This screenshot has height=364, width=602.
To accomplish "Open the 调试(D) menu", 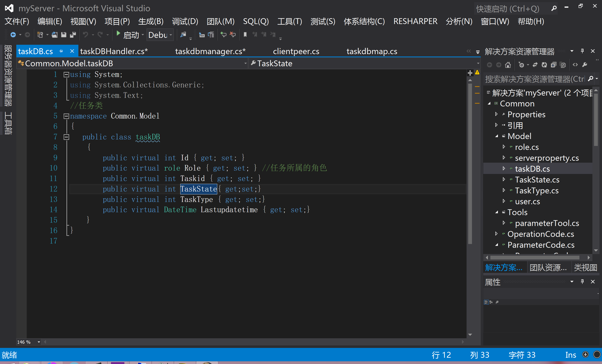I will click(x=185, y=22).
